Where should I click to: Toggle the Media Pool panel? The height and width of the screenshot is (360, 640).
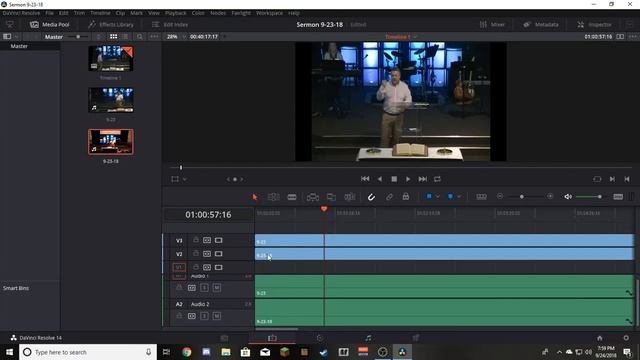[50, 24]
